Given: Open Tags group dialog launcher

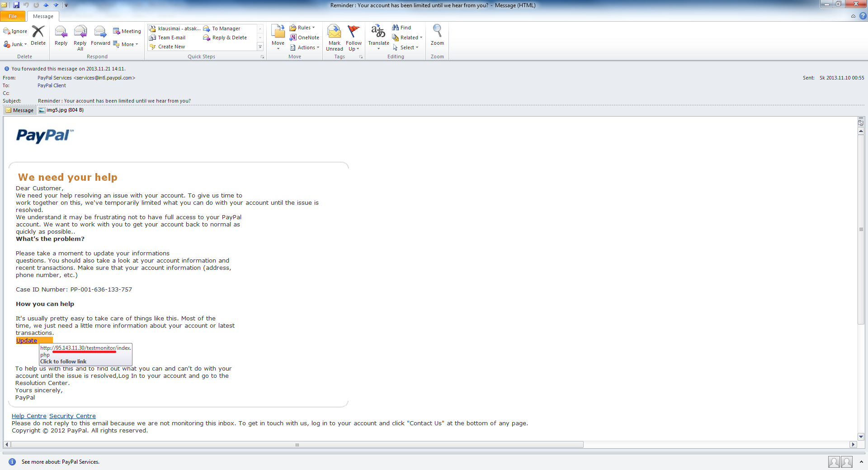Looking at the screenshot, I should [x=361, y=57].
